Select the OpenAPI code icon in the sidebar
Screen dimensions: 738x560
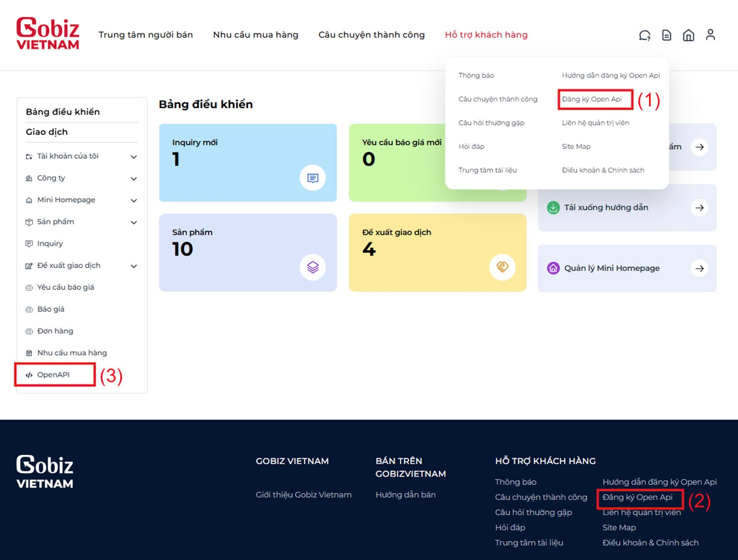click(x=29, y=374)
